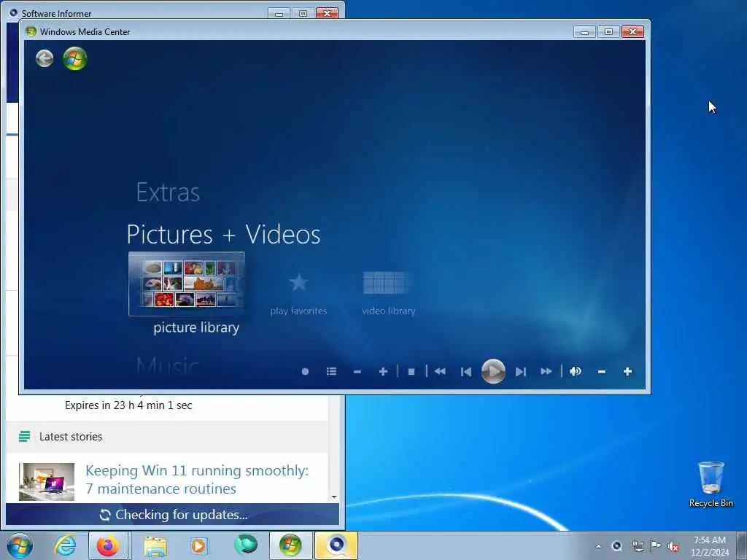
Task: Skip to next track
Action: [x=520, y=371]
